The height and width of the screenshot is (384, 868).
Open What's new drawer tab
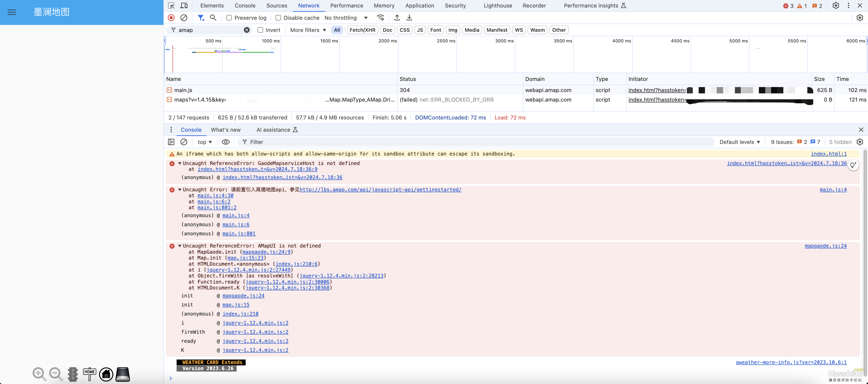tap(226, 130)
